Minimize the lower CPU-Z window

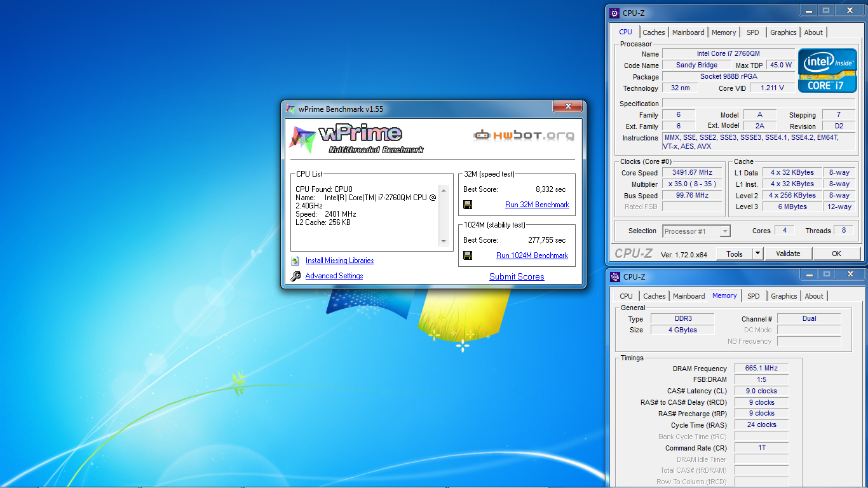(808, 274)
